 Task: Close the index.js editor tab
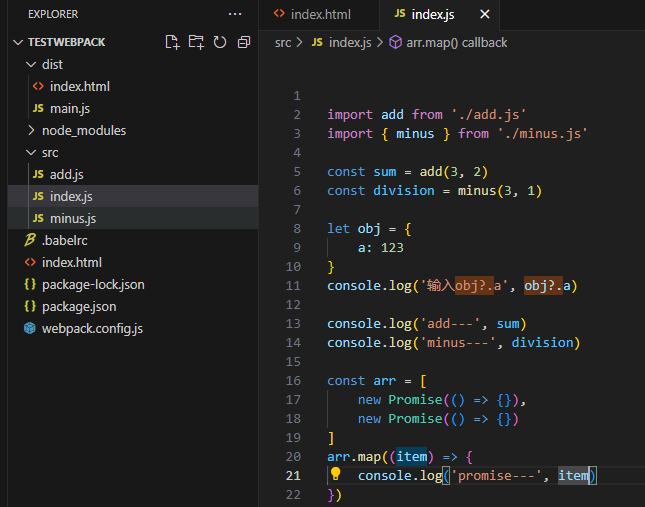(x=485, y=14)
